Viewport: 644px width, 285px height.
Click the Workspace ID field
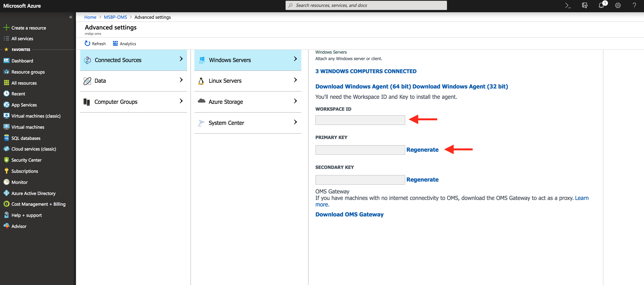tap(360, 120)
